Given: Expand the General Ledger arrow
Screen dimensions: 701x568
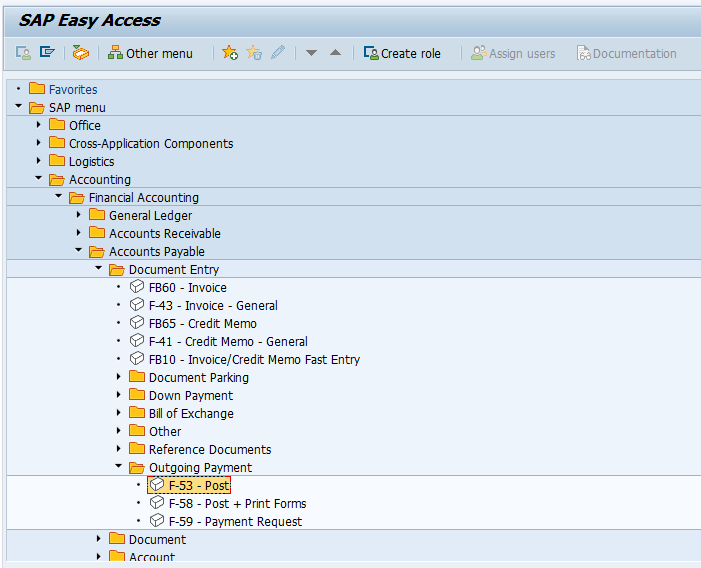Looking at the screenshot, I should tap(79, 215).
